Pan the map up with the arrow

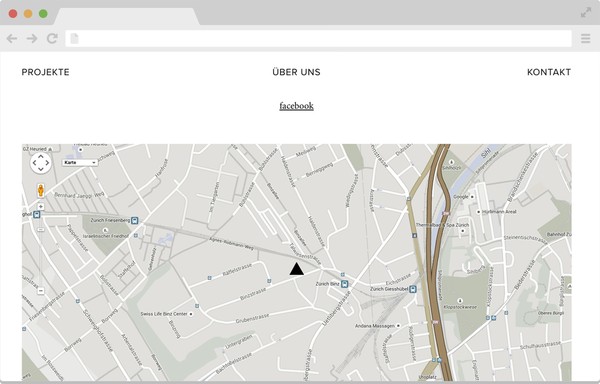tap(41, 156)
